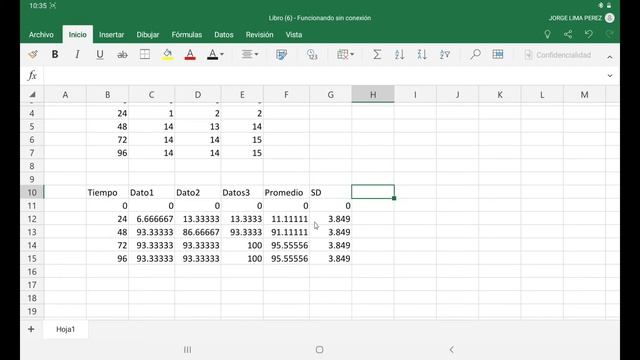Open the cell styles tool
This screenshot has height=360, width=640.
click(281, 54)
